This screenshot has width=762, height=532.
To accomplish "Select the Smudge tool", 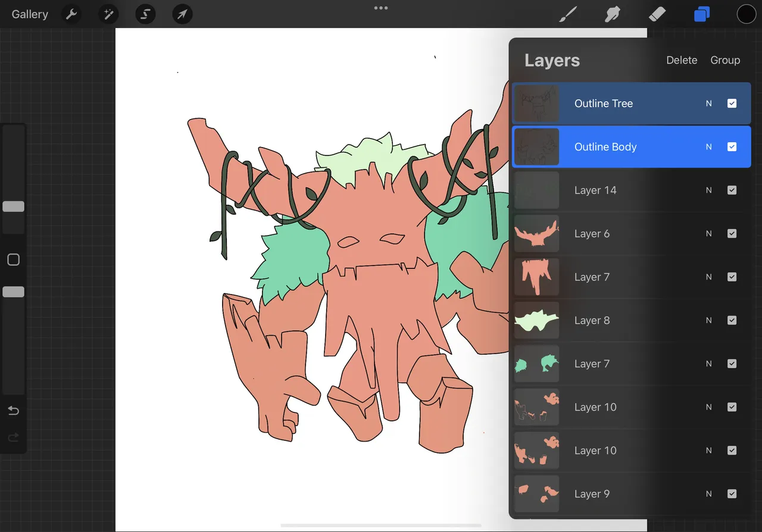I will tap(613, 14).
